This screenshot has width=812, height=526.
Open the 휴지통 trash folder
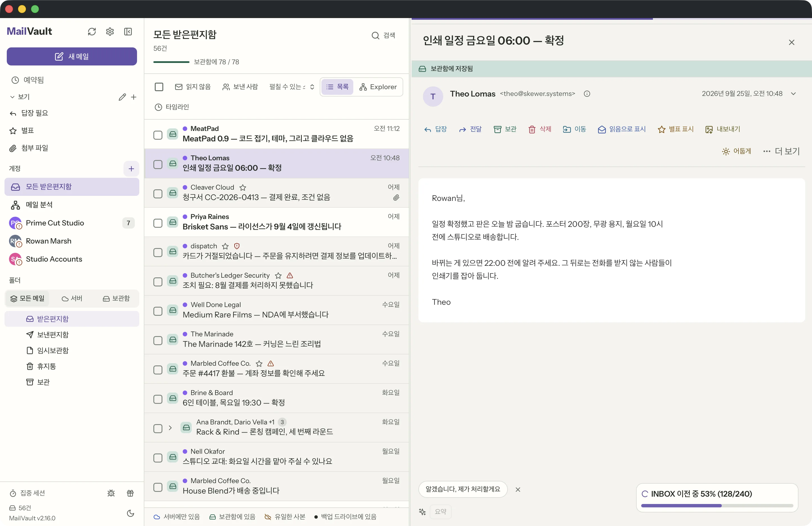click(x=72, y=366)
